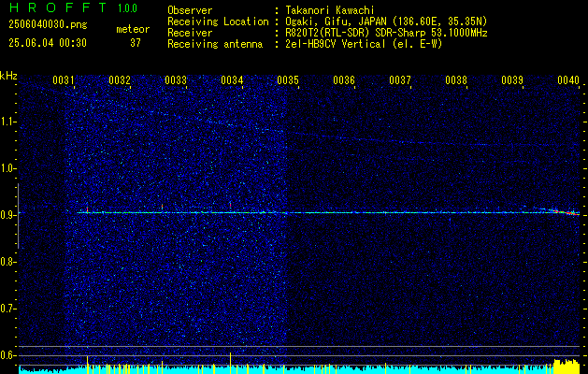Click the gray vertical range bar beside the frequency axis

(x=18, y=216)
